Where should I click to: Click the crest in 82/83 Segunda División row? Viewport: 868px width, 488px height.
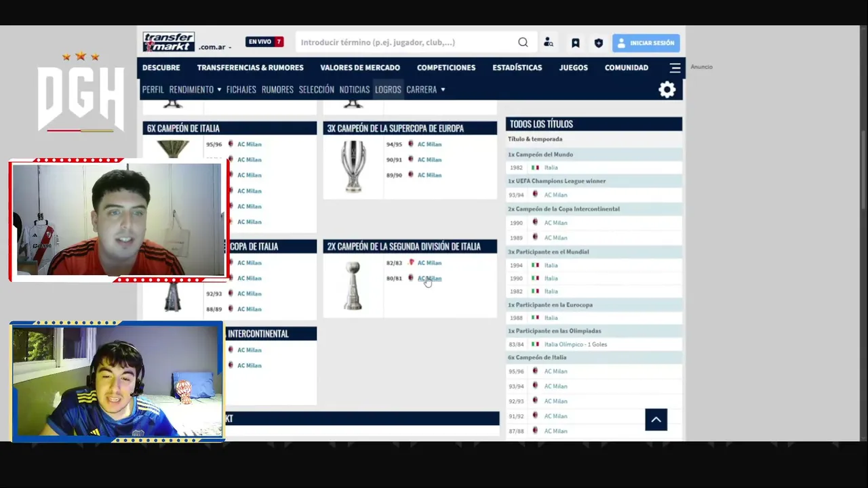pos(411,262)
